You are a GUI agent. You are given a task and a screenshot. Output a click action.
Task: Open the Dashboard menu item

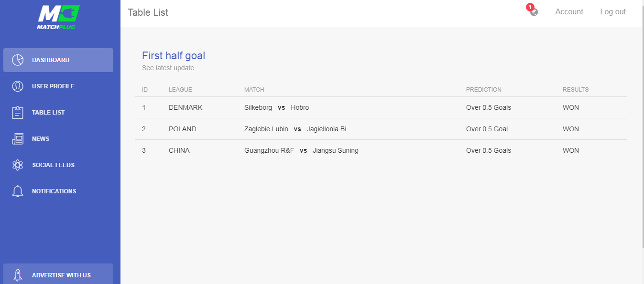pyautogui.click(x=58, y=60)
